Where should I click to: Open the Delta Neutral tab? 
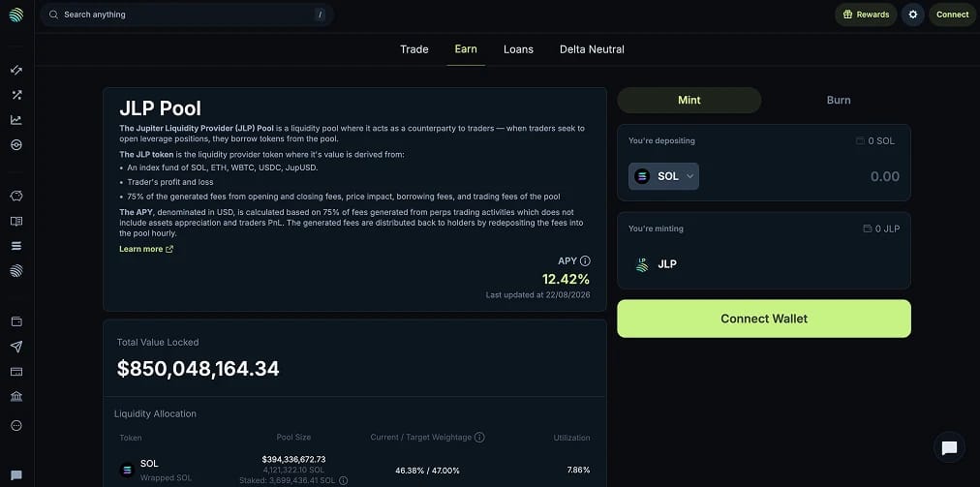[592, 49]
